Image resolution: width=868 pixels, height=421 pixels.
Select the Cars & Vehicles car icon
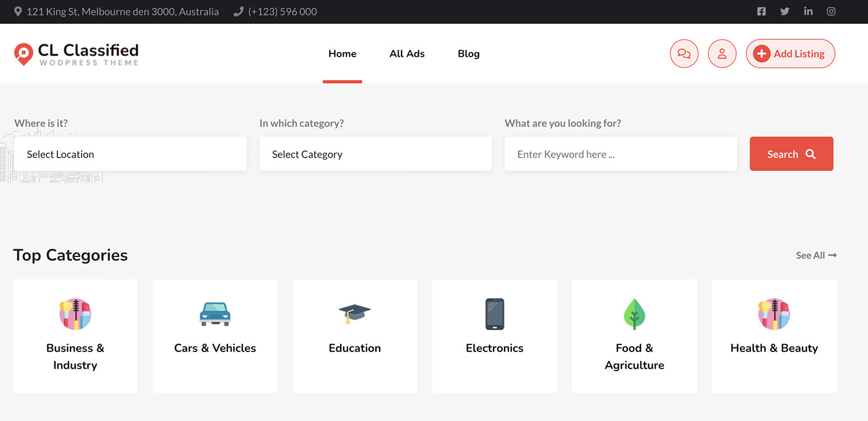(215, 314)
